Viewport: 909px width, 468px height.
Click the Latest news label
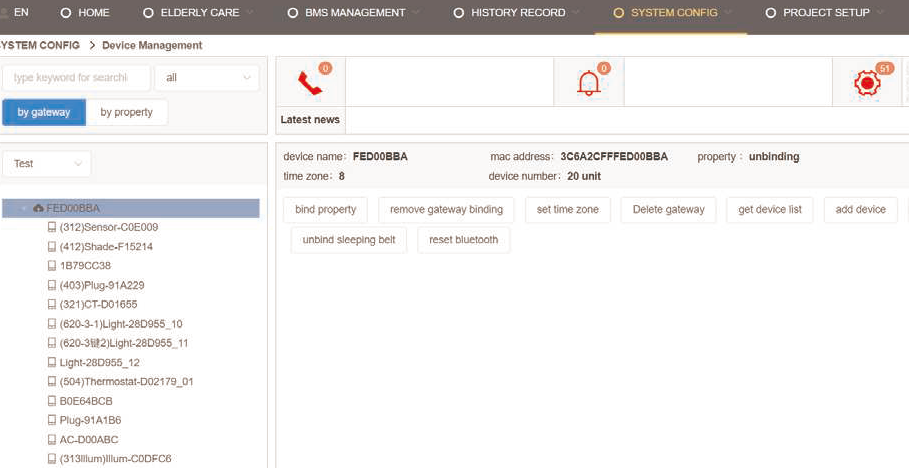coord(310,119)
